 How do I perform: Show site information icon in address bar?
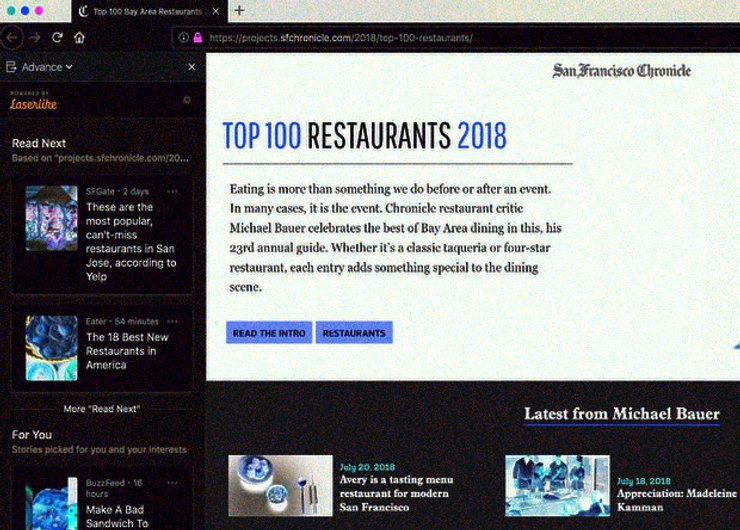(x=184, y=38)
